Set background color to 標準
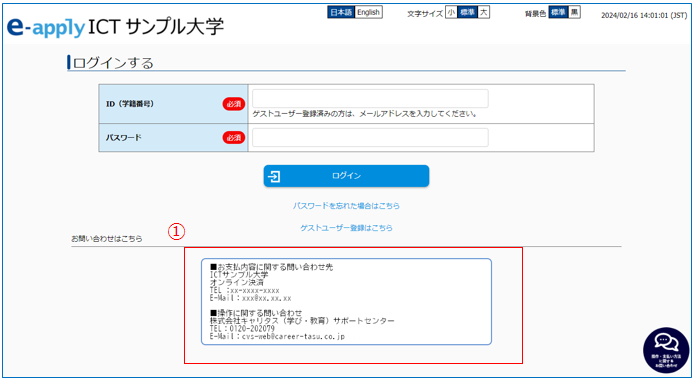Viewport: 695px width, 383px height. (558, 12)
